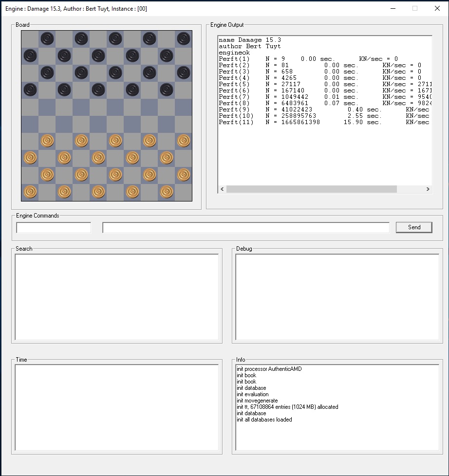449x476 pixels.
Task: Minimize the Damage engine window
Action: point(393,8)
